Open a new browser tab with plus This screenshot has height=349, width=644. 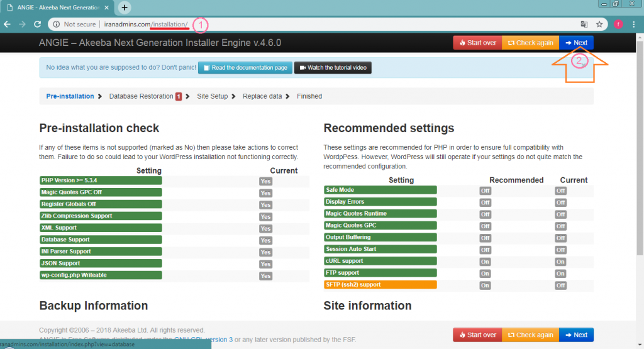point(125,8)
